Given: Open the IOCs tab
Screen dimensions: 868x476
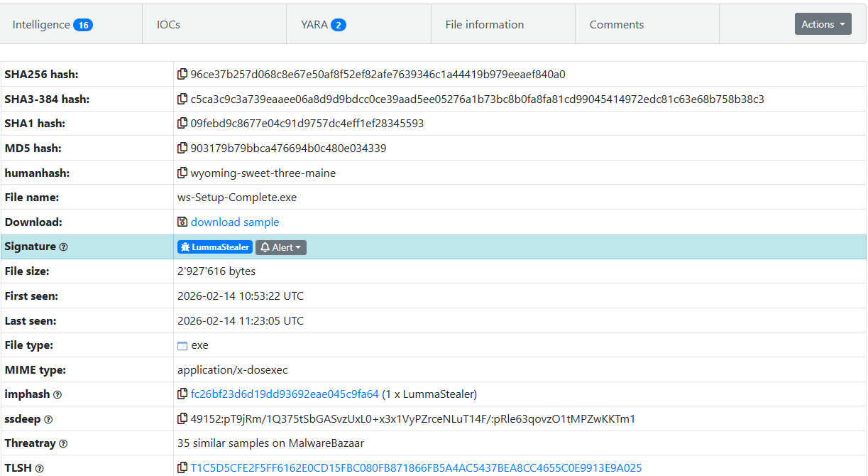Looking at the screenshot, I should [168, 25].
